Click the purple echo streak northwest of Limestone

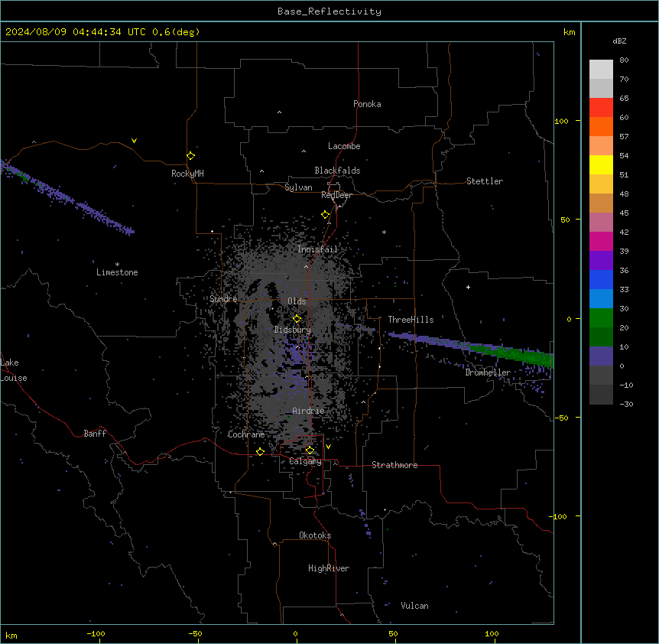coord(67,197)
